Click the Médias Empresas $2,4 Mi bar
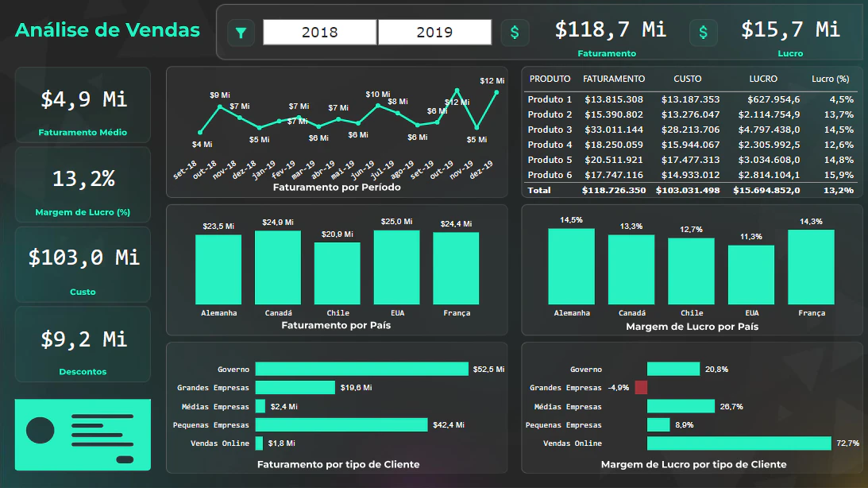This screenshot has width=868, height=488. (x=260, y=406)
